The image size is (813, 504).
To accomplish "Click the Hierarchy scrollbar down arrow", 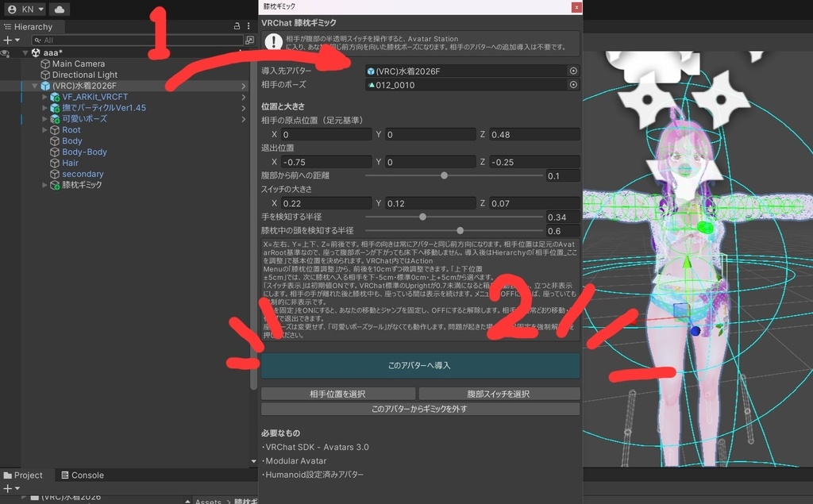I will (x=253, y=461).
